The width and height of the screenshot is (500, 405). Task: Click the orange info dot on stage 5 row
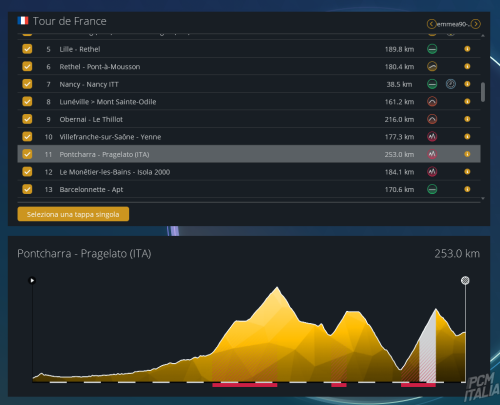click(x=467, y=49)
